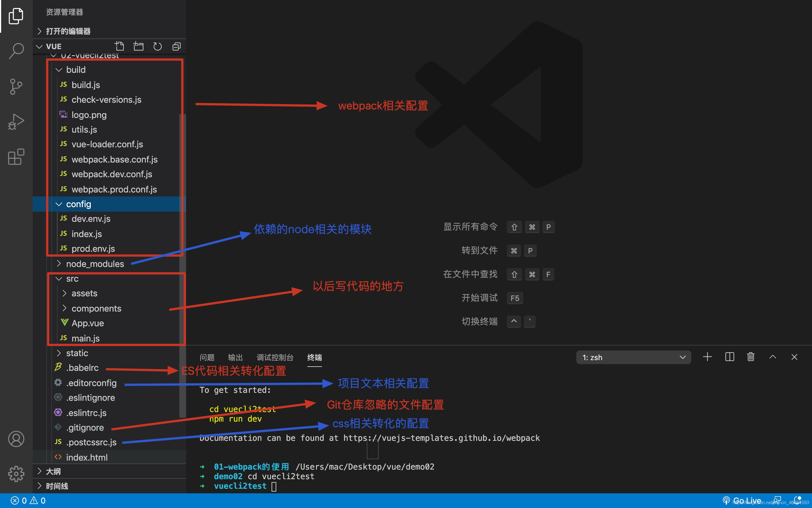The image size is (812, 508).
Task: Start Go Live server from status bar
Action: click(x=742, y=501)
